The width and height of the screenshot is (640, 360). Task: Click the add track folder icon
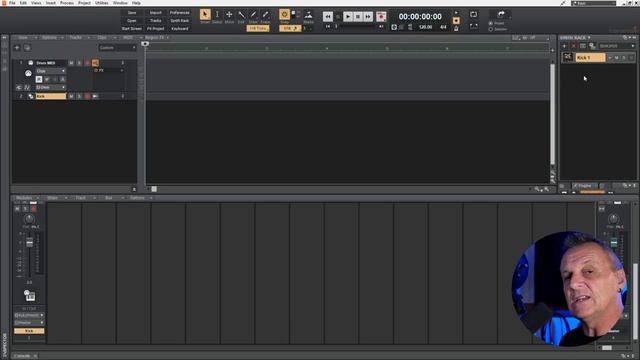[x=27, y=48]
